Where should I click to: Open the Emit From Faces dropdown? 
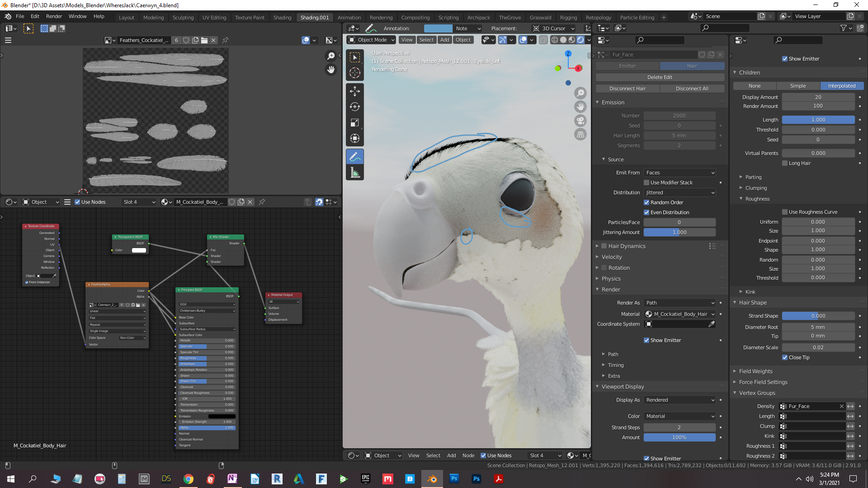click(679, 173)
